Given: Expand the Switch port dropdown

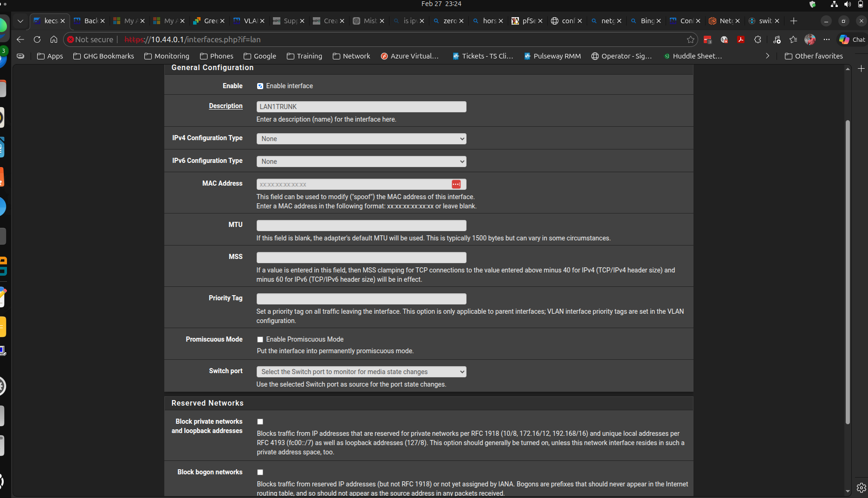Looking at the screenshot, I should coord(361,372).
